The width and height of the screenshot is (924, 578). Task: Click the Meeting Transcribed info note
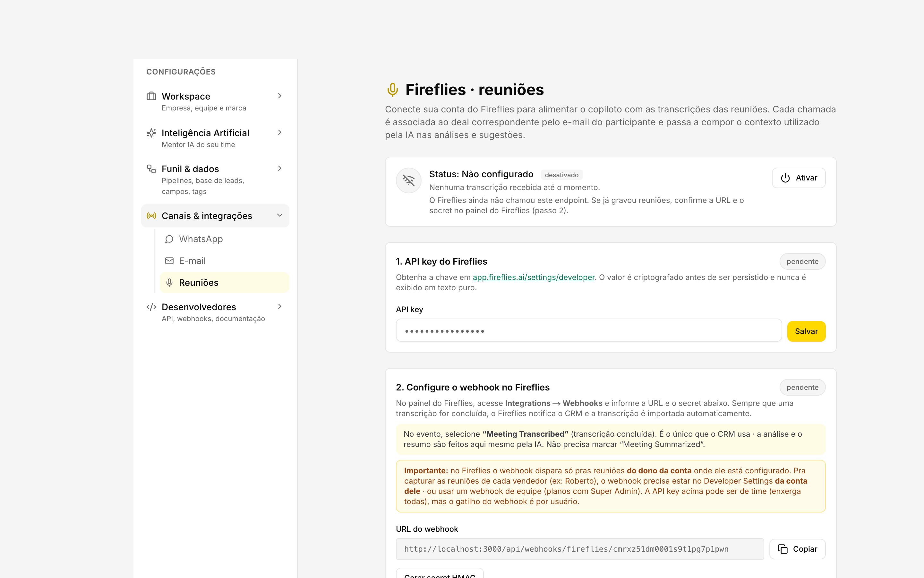611,439
